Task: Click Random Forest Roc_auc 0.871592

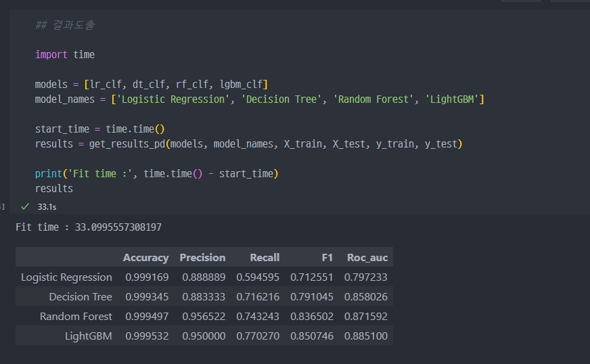Action: click(366, 317)
